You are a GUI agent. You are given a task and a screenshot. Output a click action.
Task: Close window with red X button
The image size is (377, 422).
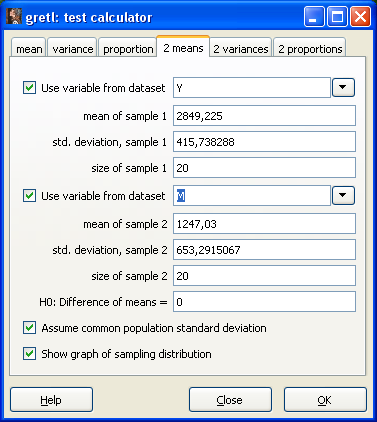click(x=360, y=17)
